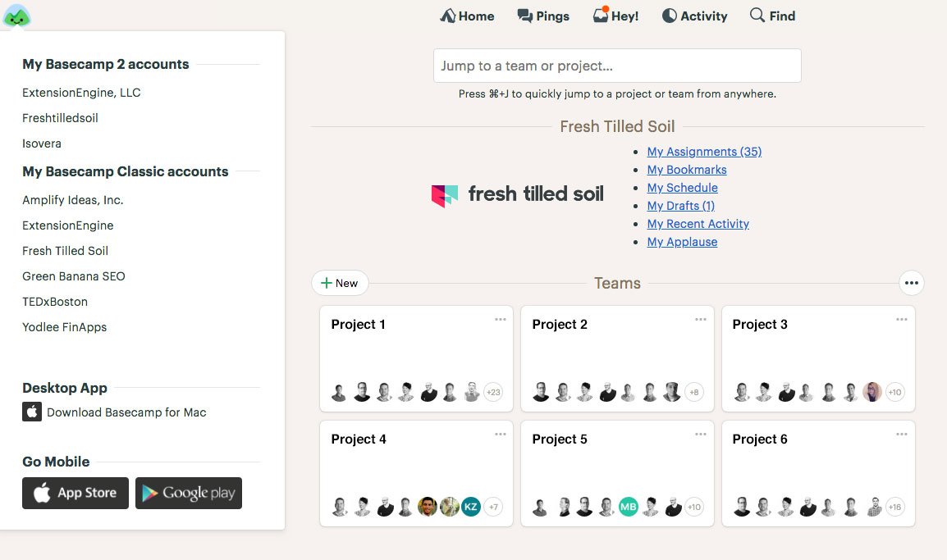This screenshot has height=560, width=947.
Task: Click the fresh tilled soil company logo
Action: [x=518, y=195]
